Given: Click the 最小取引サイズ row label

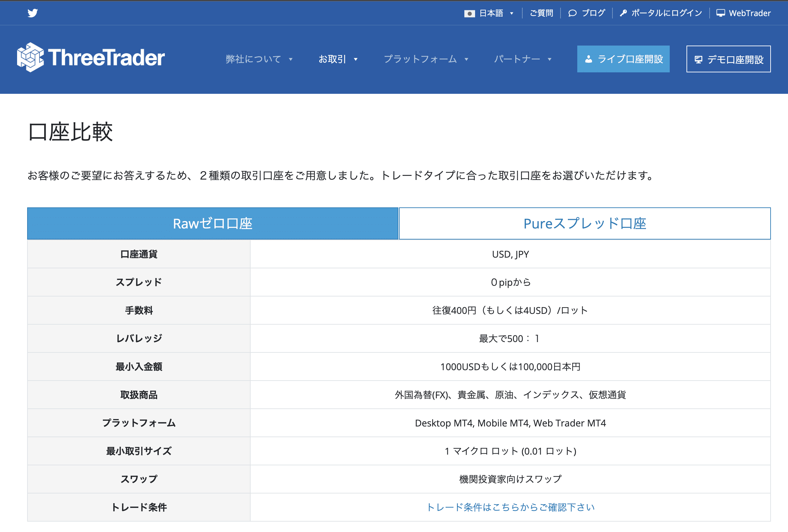Looking at the screenshot, I should 139,451.
